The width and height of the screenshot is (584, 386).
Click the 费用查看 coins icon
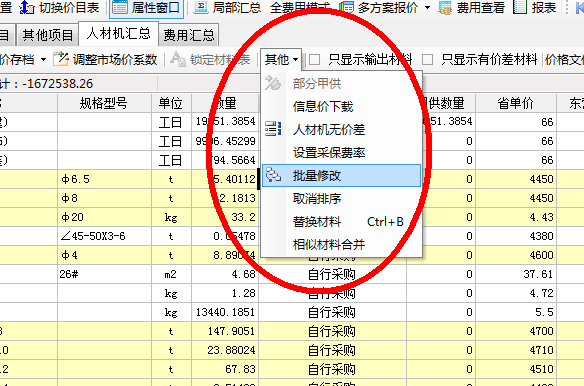click(x=445, y=7)
